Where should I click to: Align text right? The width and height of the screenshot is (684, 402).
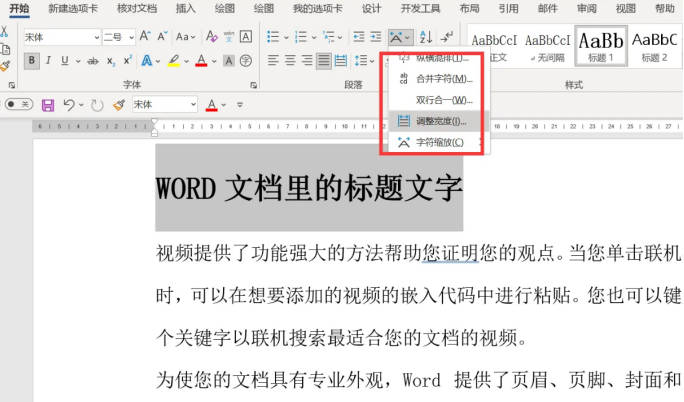[x=307, y=61]
